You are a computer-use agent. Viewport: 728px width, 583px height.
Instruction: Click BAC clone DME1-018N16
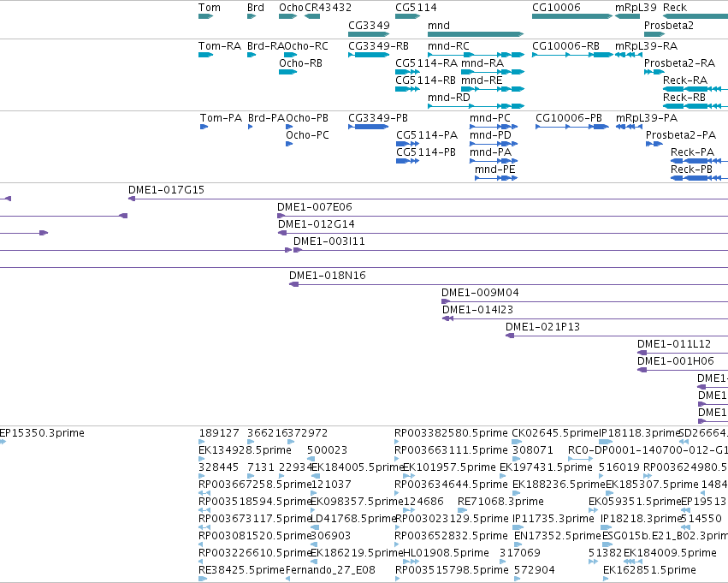508,285
